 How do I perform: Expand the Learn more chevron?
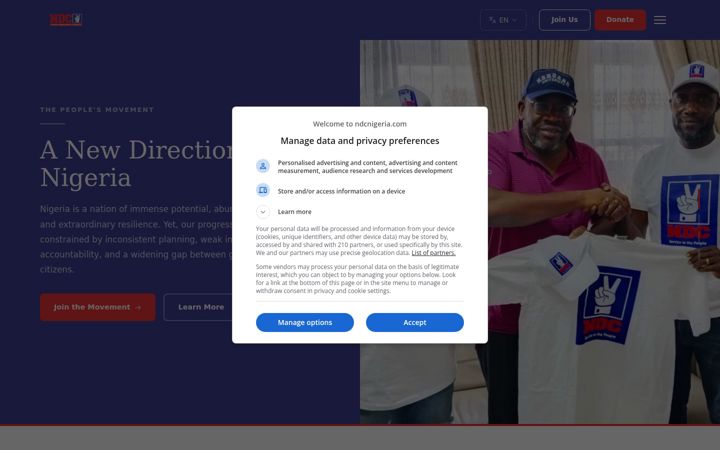(x=263, y=212)
